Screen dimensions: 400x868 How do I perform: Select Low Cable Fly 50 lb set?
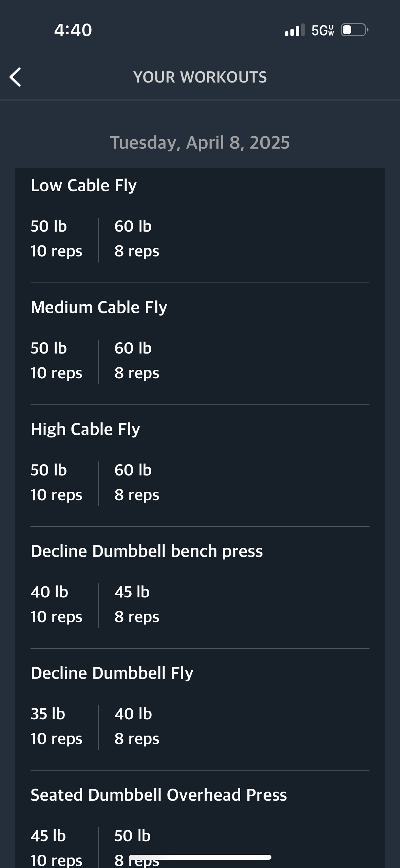[x=56, y=239]
